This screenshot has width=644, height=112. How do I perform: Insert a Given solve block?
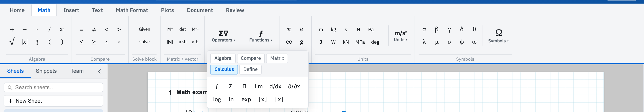pos(144,29)
